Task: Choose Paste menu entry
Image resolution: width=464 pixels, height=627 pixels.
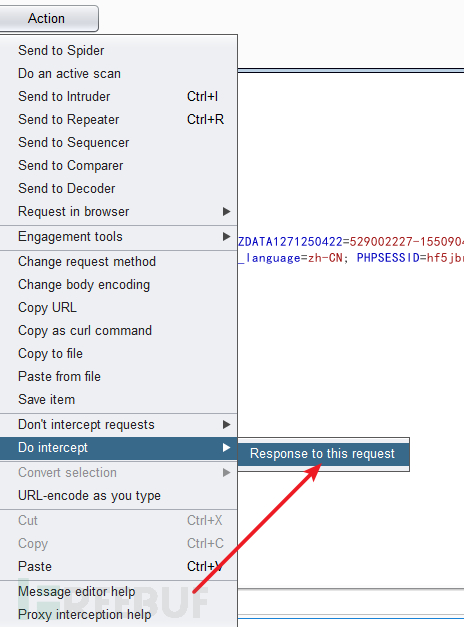Action: tap(118, 567)
